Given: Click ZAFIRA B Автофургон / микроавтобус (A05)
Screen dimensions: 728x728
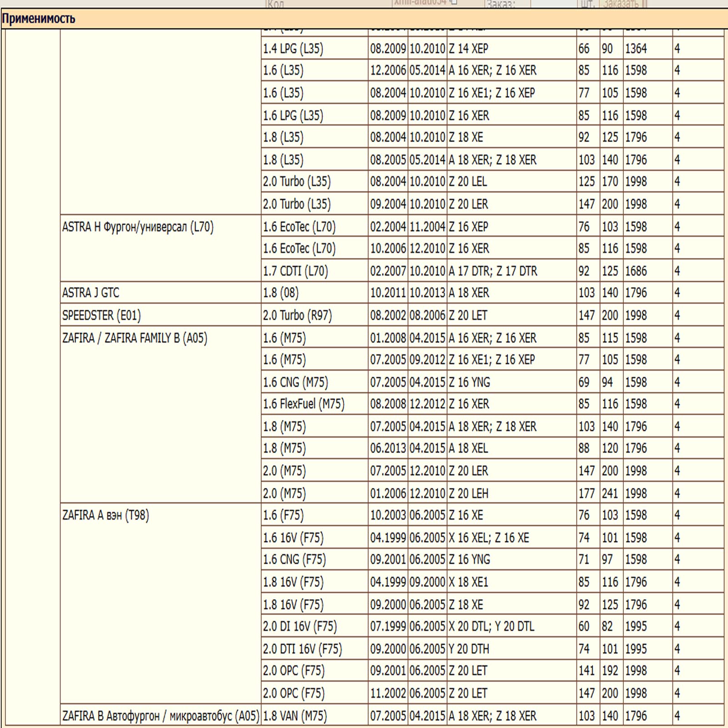Looking at the screenshot, I should pos(160,716).
